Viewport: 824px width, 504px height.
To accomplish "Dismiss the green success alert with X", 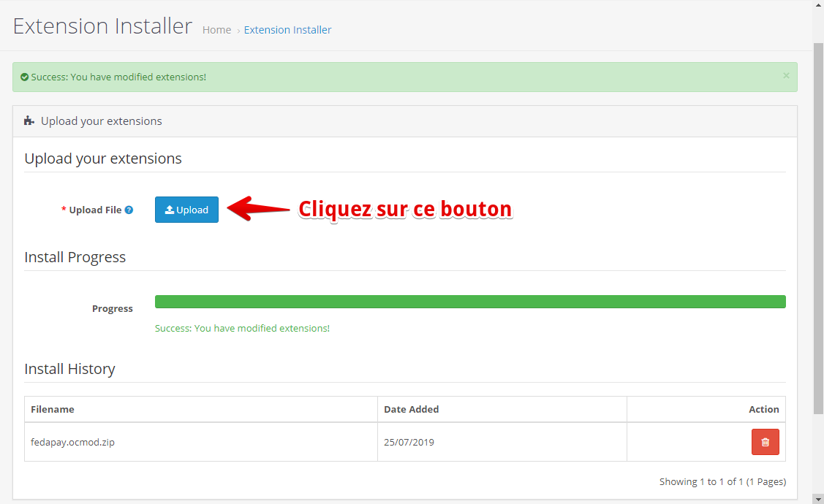I will (x=786, y=76).
